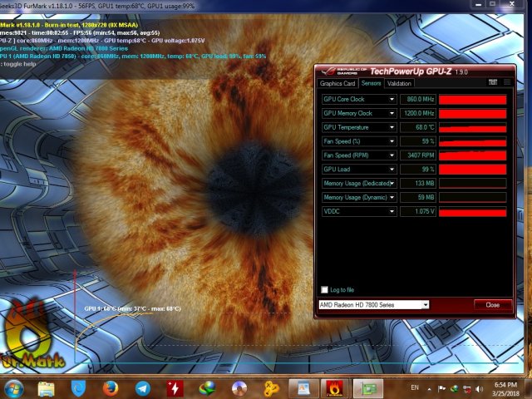
Task: Enable the Log to file checkbox
Action: pyautogui.click(x=324, y=290)
